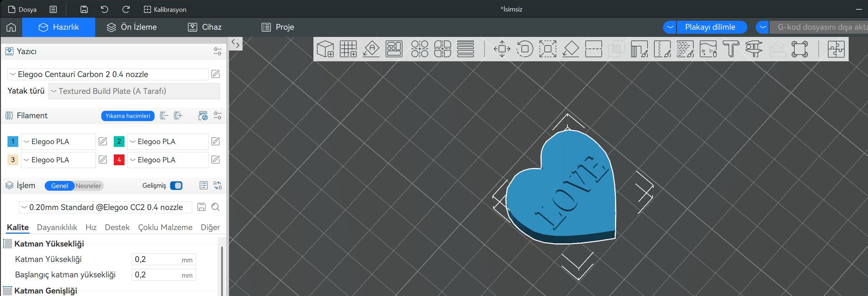
Task: Open the Yatak türü build plate dropdown
Action: pos(134,91)
